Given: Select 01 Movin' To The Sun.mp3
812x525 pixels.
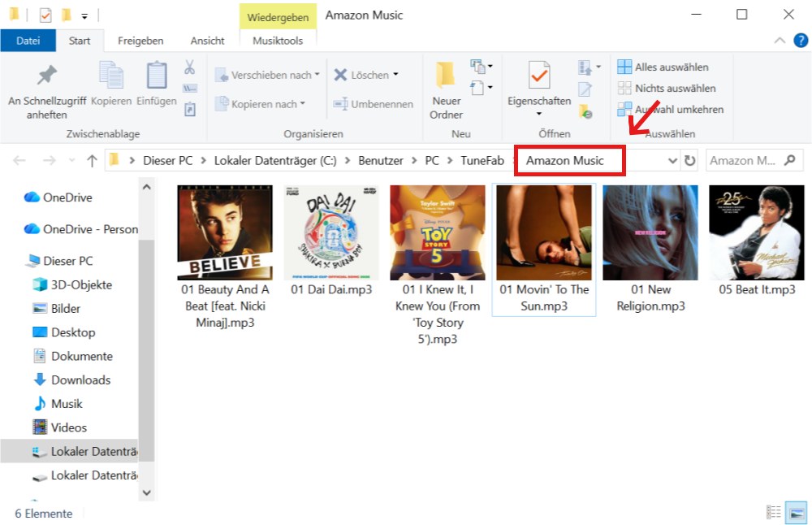Looking at the screenshot, I should click(544, 249).
